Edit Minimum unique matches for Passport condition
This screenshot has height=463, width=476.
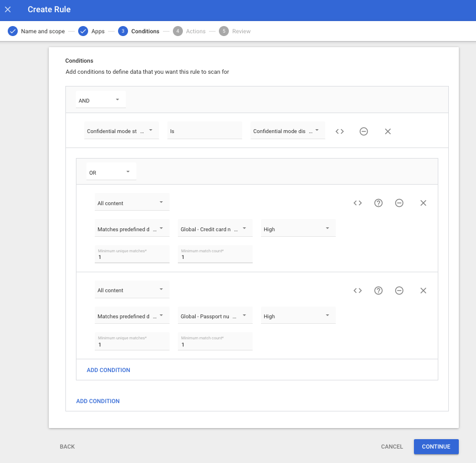132,342
